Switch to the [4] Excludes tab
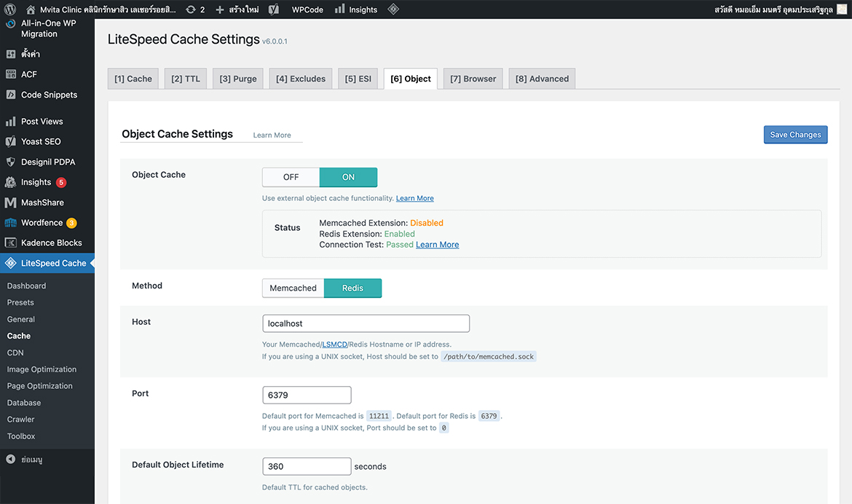The image size is (852, 504). click(x=301, y=79)
